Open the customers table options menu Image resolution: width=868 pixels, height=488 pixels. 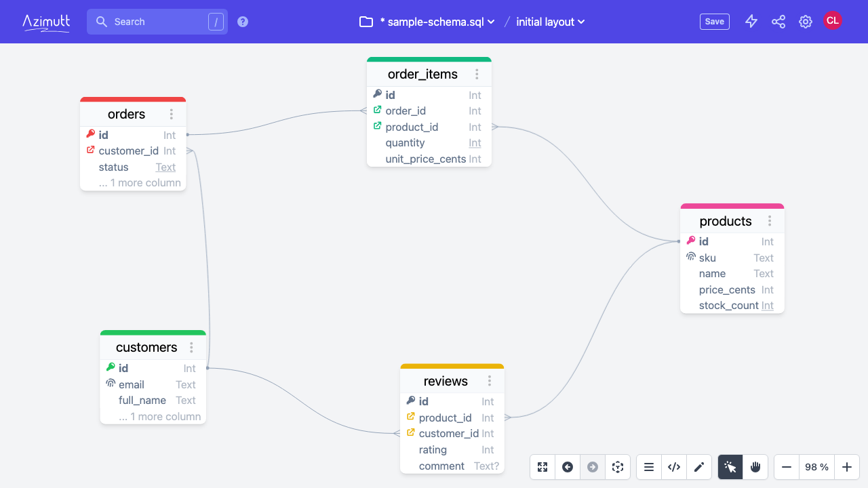(191, 348)
